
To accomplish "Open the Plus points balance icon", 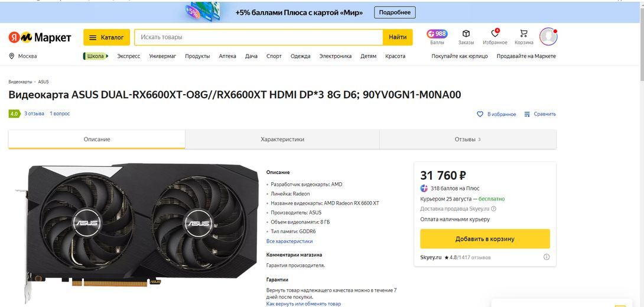I will (437, 34).
